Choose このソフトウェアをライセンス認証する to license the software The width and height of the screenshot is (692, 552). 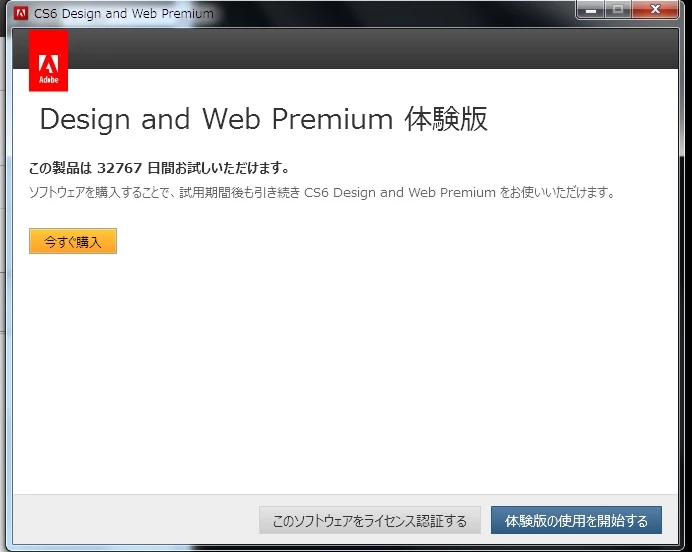pos(369,520)
